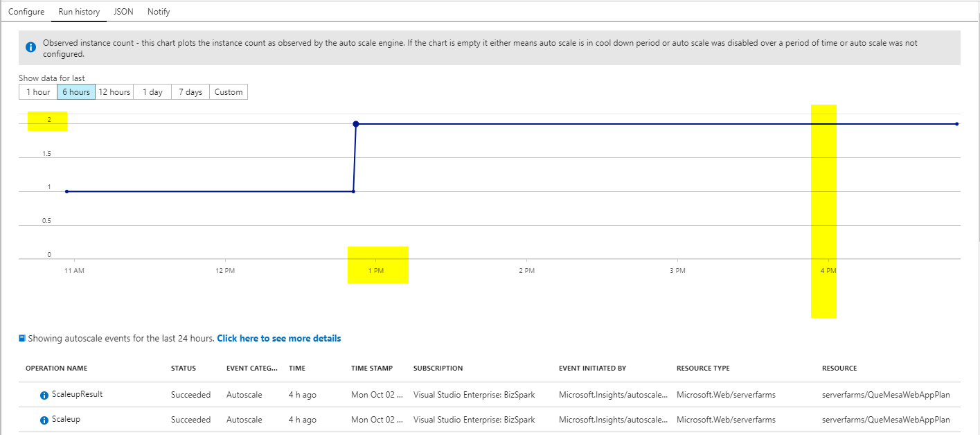Deselect the active 6 hours range
The height and width of the screenshot is (435, 980).
pyautogui.click(x=75, y=91)
